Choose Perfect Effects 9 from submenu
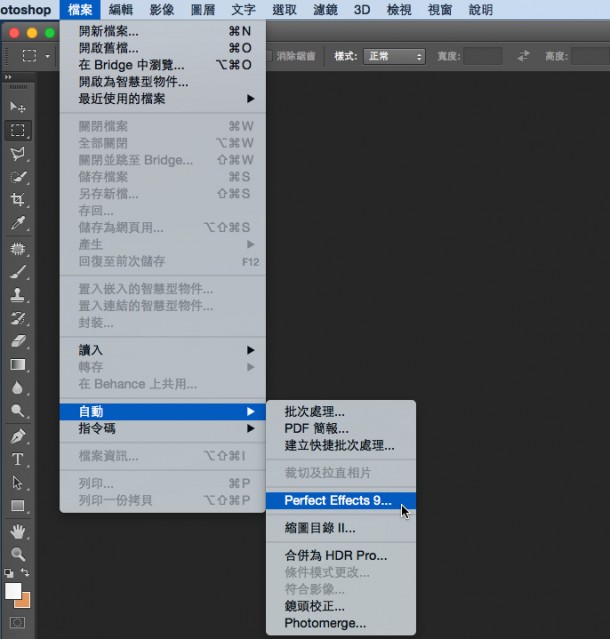 (338, 500)
